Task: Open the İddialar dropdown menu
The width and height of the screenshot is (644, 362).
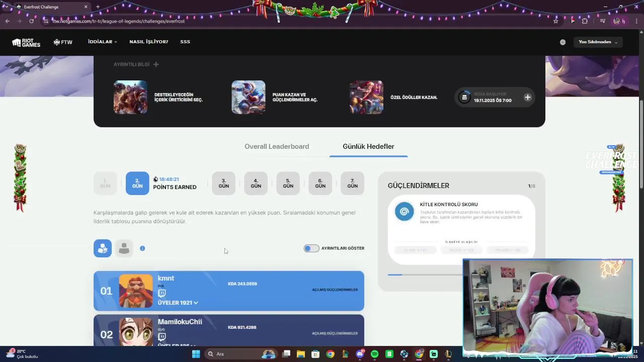Action: (x=102, y=42)
